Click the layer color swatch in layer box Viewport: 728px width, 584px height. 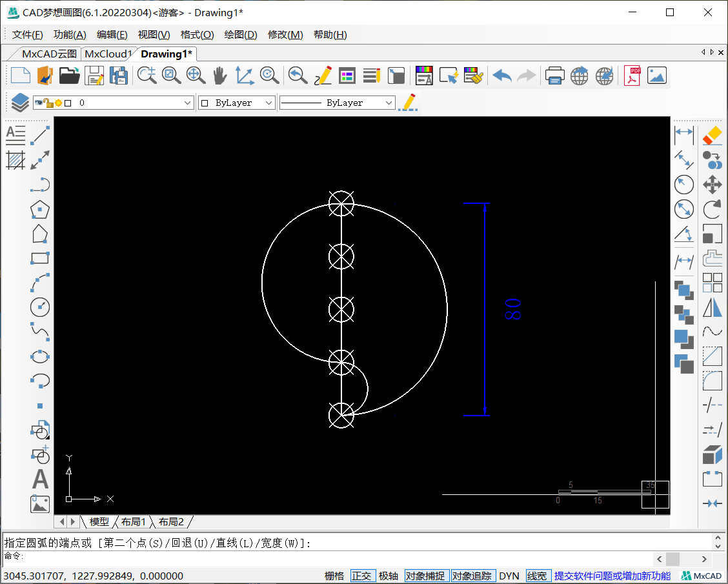68,103
